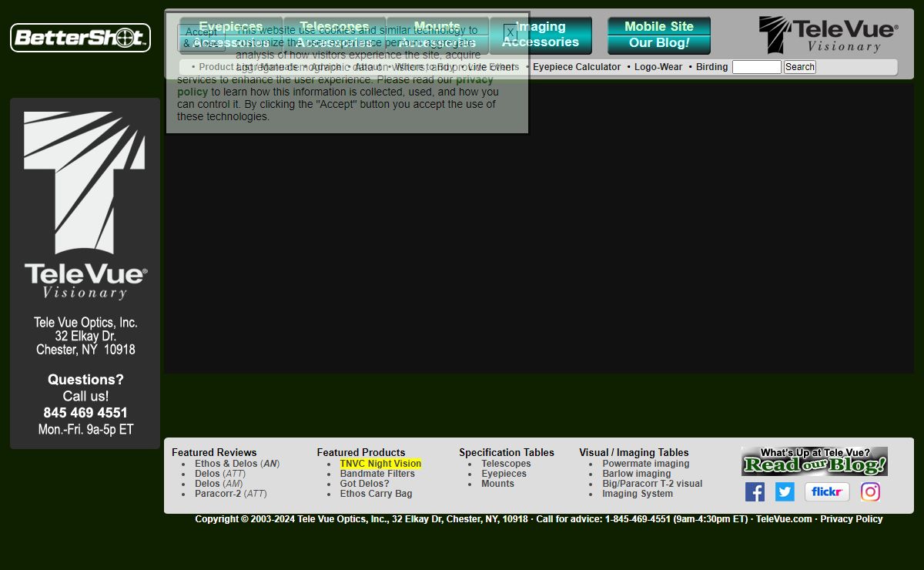Focus the site search text box
The height and width of the screenshot is (570, 924).
pos(757,67)
